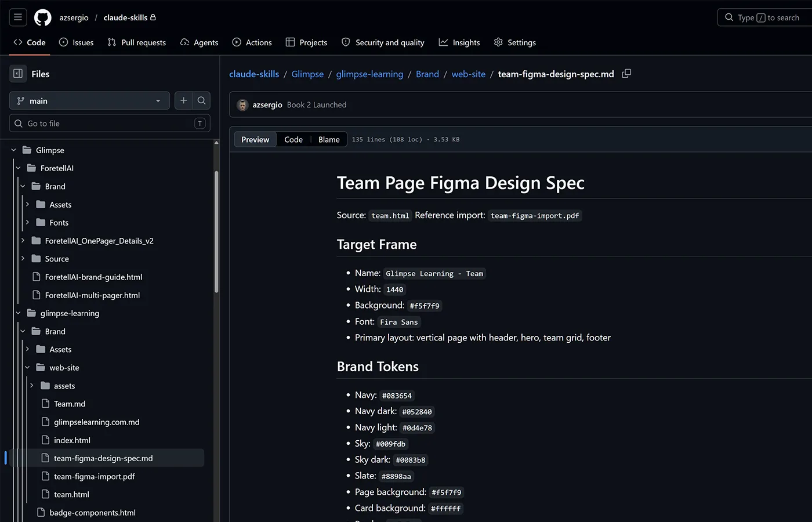Expand the Fonts folder chevron
Image resolution: width=812 pixels, height=522 pixels.
[27, 223]
